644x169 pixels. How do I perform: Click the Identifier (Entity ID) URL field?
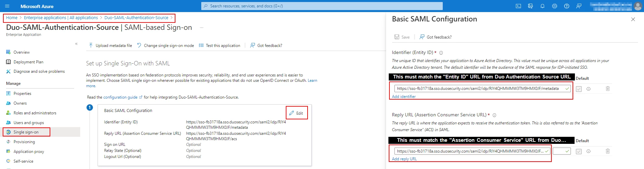click(482, 89)
